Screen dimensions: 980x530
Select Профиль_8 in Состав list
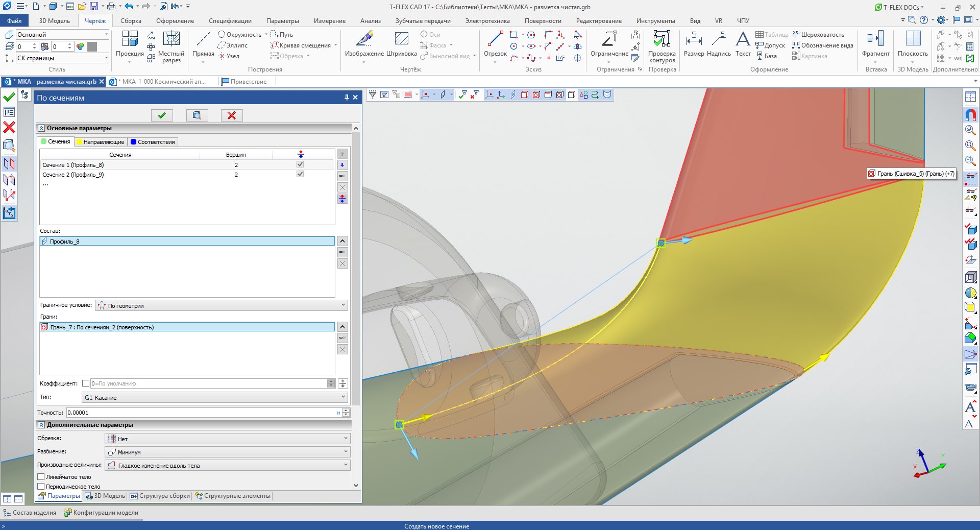coord(187,241)
